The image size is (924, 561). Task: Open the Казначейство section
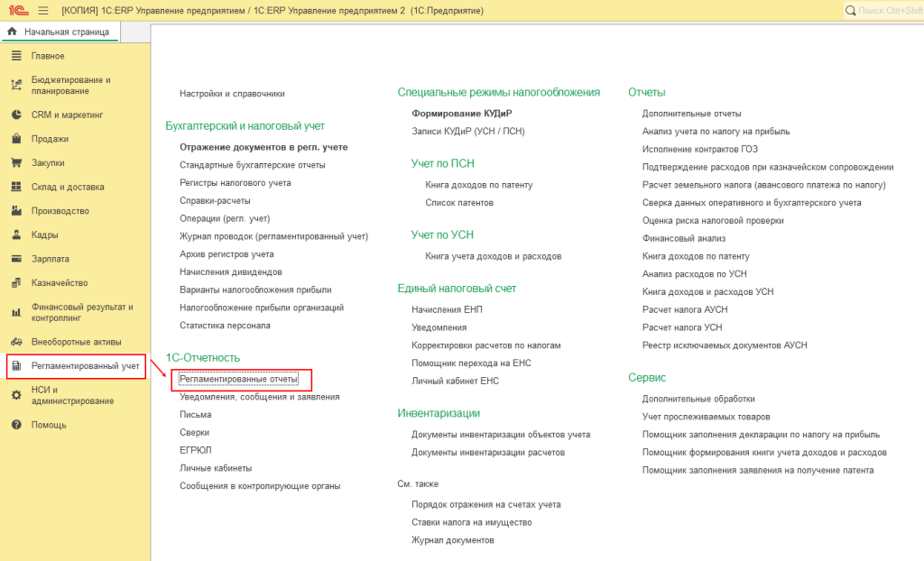point(59,282)
